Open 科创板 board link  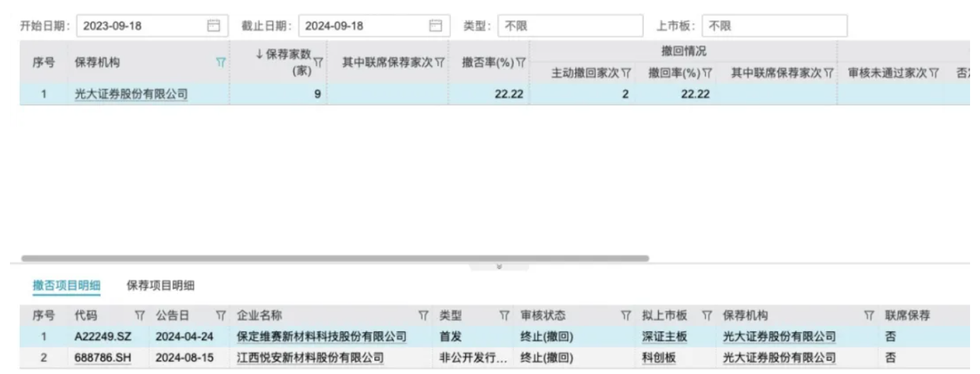pyautogui.click(x=659, y=358)
